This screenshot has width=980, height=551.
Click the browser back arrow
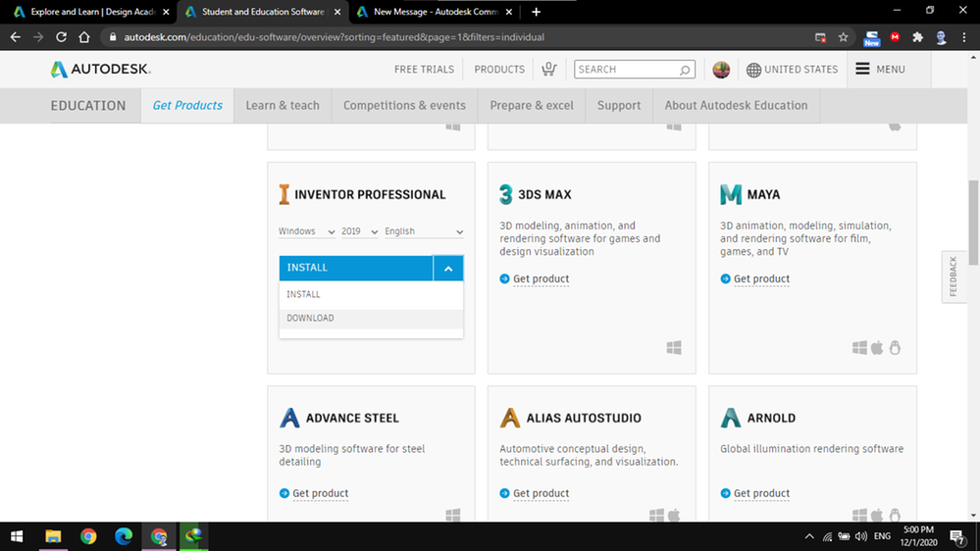pos(15,37)
